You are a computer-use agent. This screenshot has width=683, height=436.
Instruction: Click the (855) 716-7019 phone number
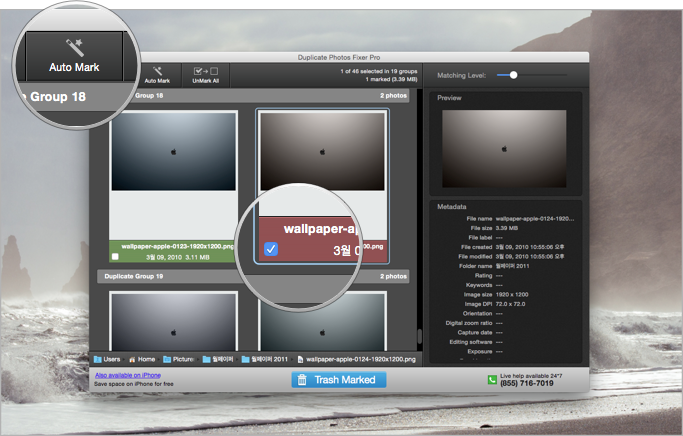tap(527, 383)
